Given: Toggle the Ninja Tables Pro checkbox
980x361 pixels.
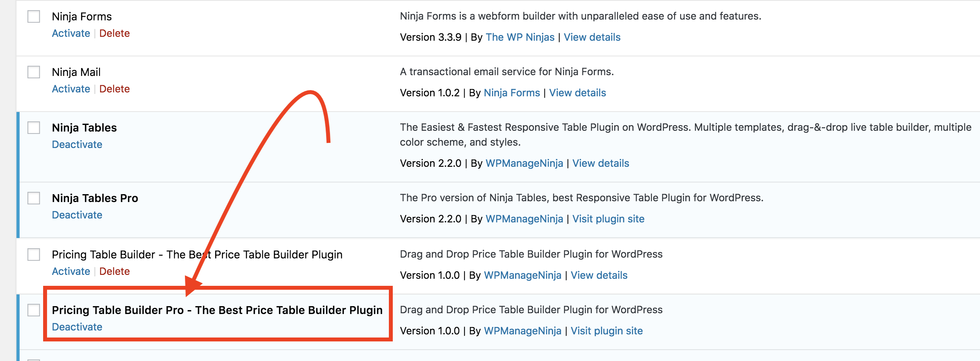Looking at the screenshot, I should (x=34, y=198).
